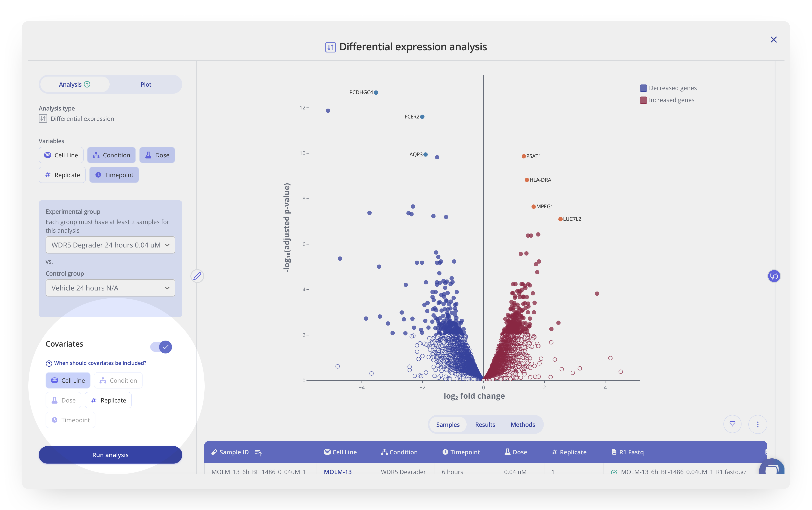Click the Analysis tab upload arrow icon
This screenshot has width=812, height=510.
click(87, 84)
